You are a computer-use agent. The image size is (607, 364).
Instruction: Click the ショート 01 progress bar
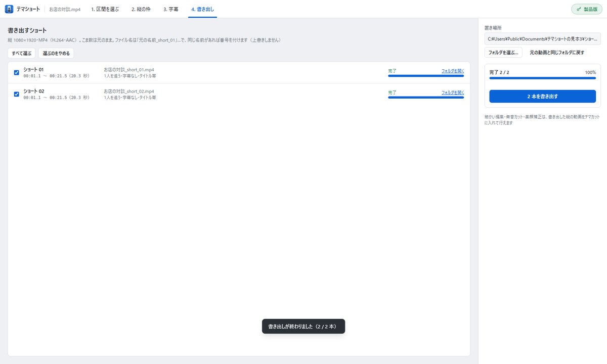426,76
